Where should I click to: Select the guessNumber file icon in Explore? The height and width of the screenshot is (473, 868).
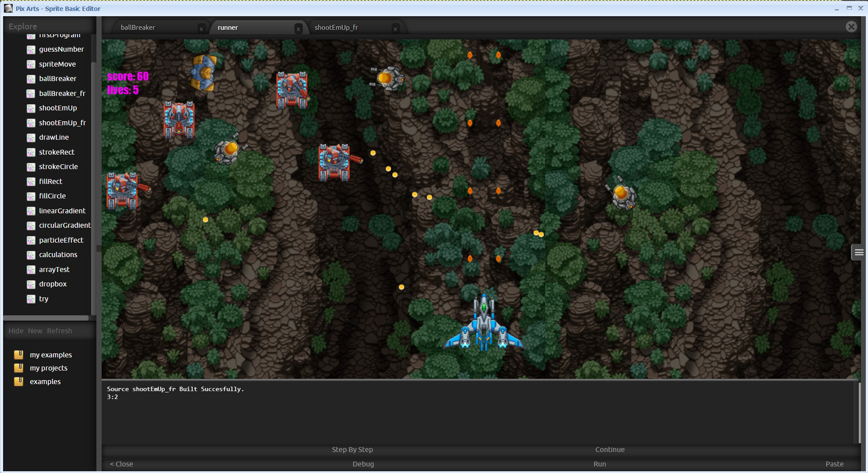click(31, 49)
